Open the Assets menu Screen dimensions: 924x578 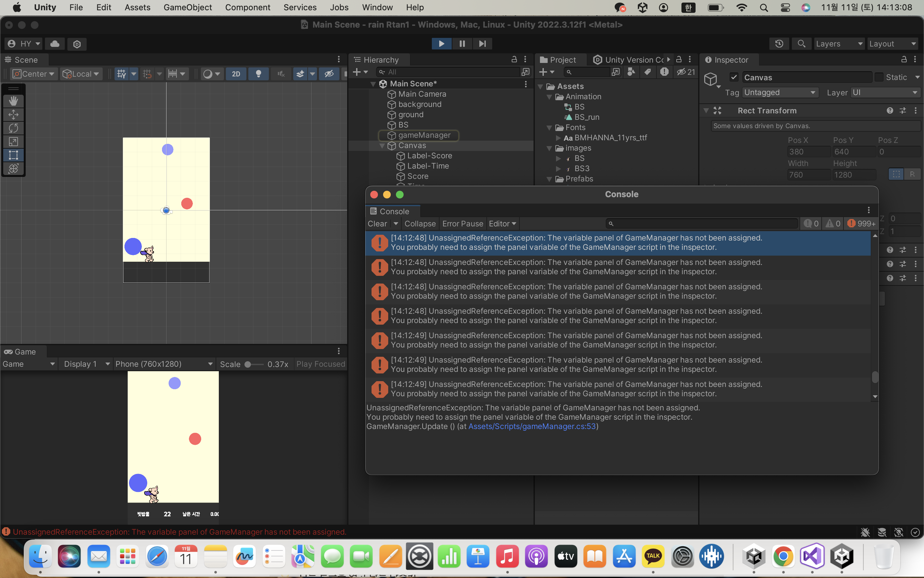[137, 7]
